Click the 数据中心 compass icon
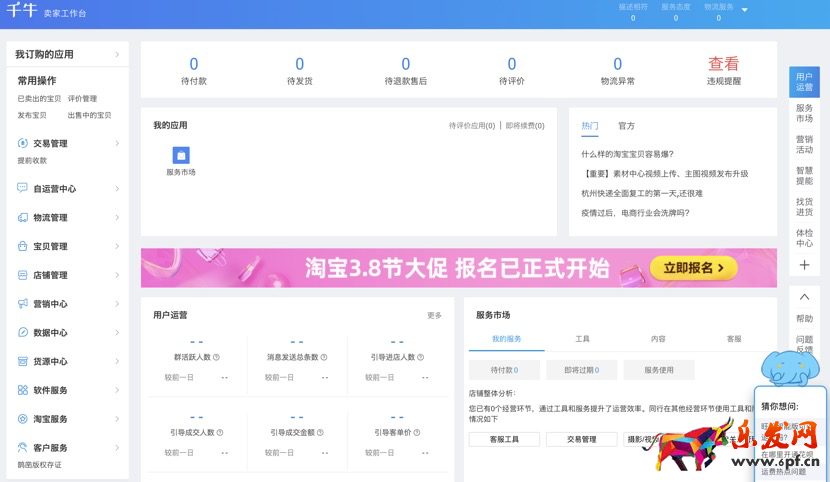The image size is (830, 482). coord(22,332)
